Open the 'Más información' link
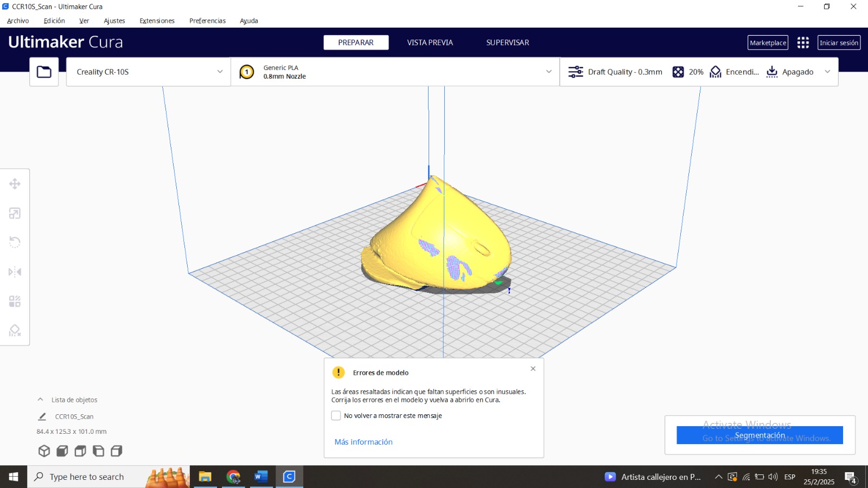 (363, 442)
